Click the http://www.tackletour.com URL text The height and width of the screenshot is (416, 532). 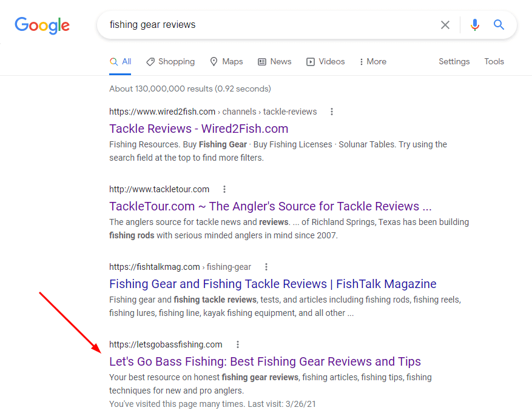[x=159, y=189]
